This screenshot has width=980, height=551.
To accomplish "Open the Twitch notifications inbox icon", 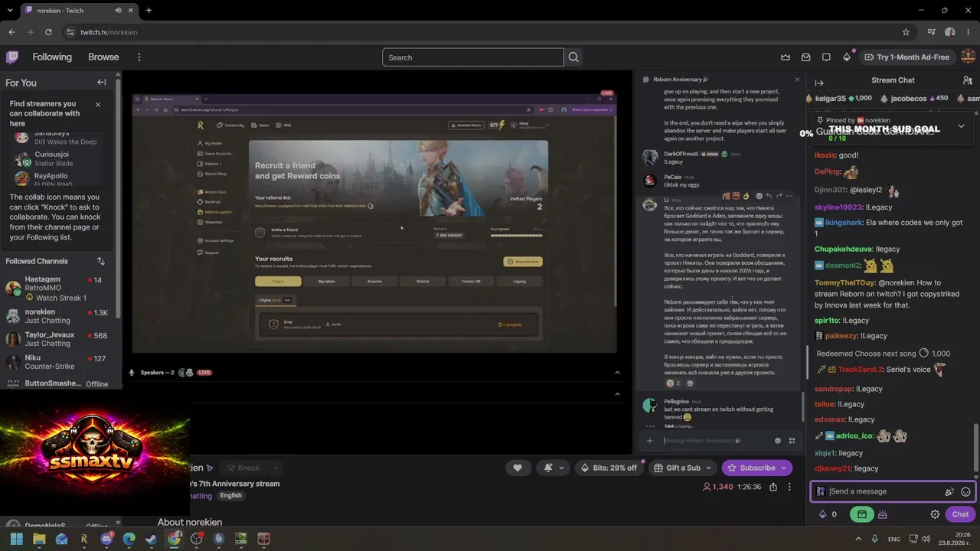I will [806, 57].
